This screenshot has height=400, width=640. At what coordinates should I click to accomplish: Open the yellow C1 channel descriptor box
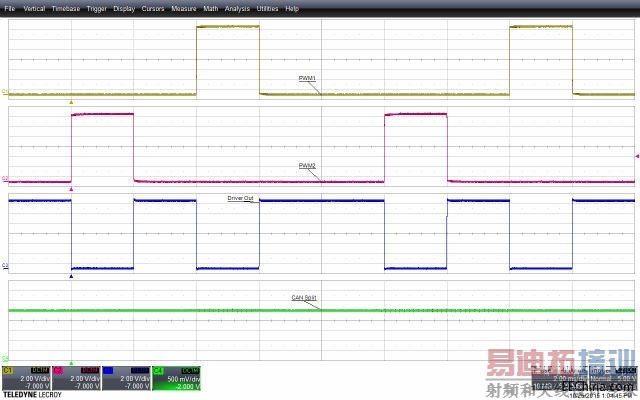26,378
